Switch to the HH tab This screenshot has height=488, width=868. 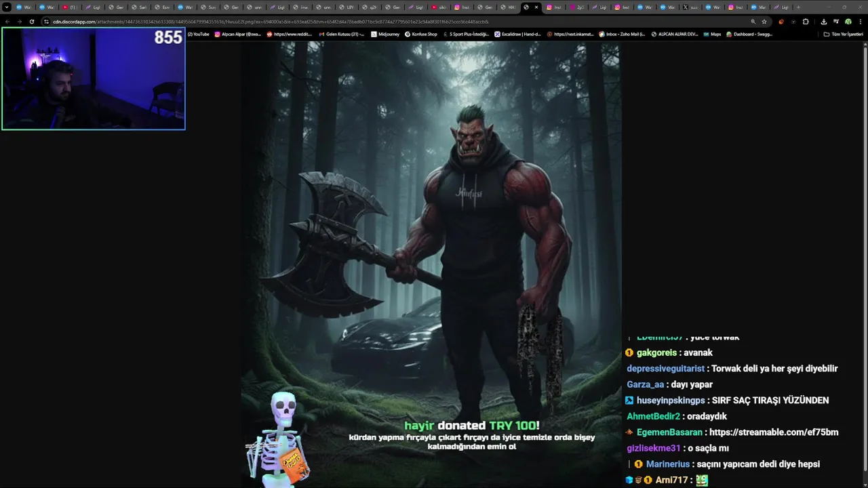tap(508, 7)
